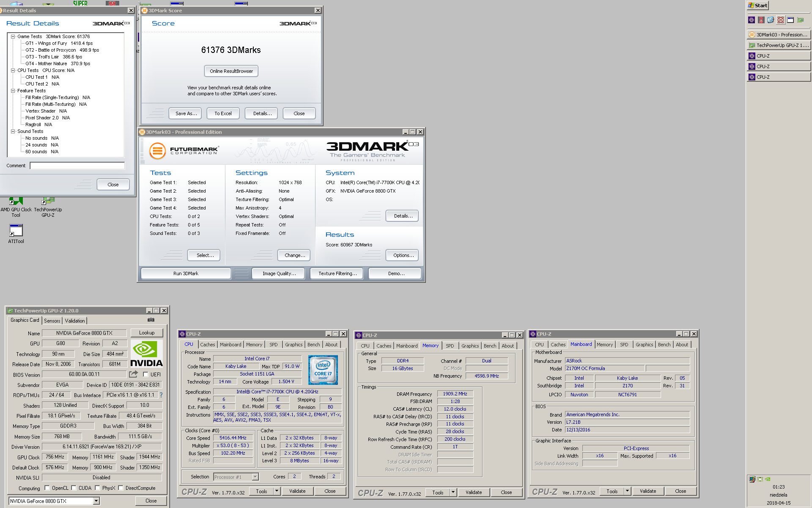Open the Windows Start button
The height and width of the screenshot is (508, 812).
tap(758, 6)
